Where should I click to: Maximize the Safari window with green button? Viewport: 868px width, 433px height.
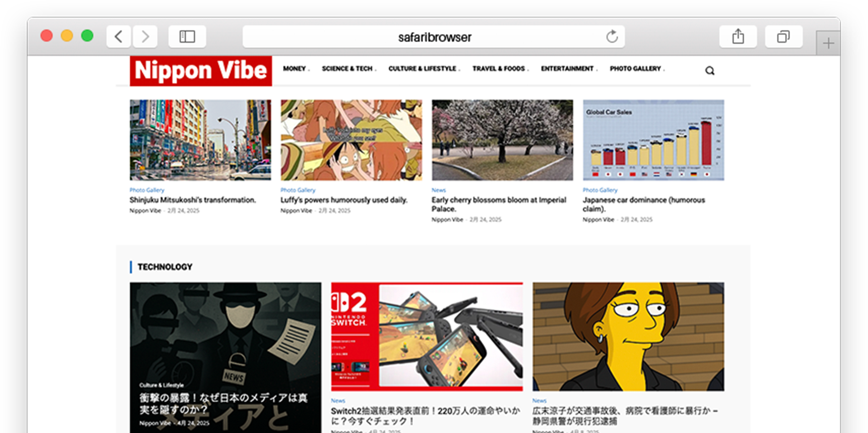coord(87,36)
